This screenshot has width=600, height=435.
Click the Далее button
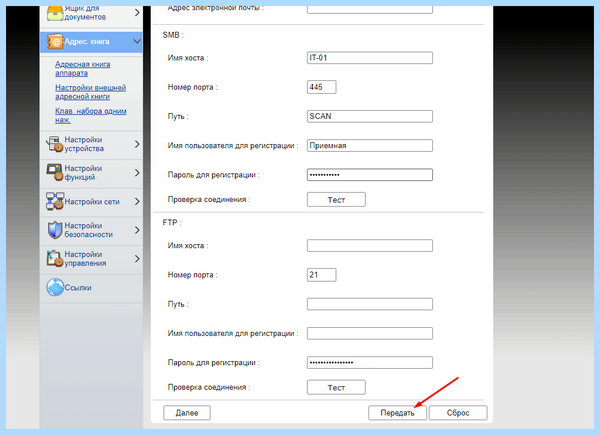[x=187, y=413]
